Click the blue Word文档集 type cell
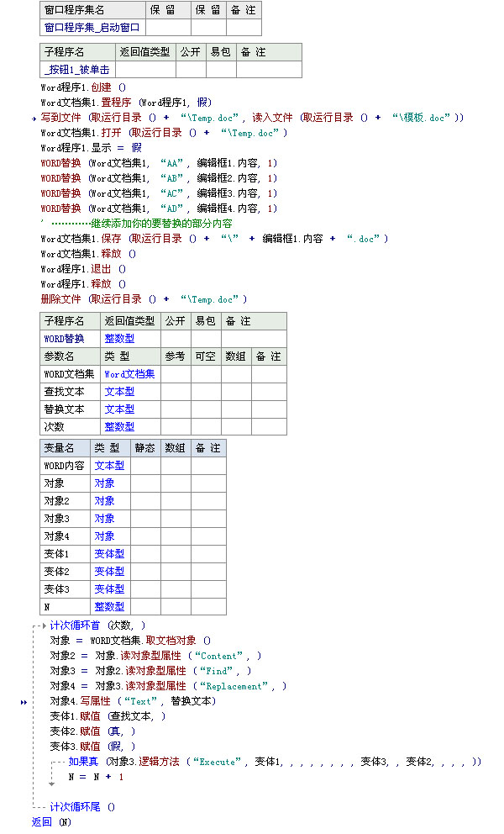 tap(130, 374)
